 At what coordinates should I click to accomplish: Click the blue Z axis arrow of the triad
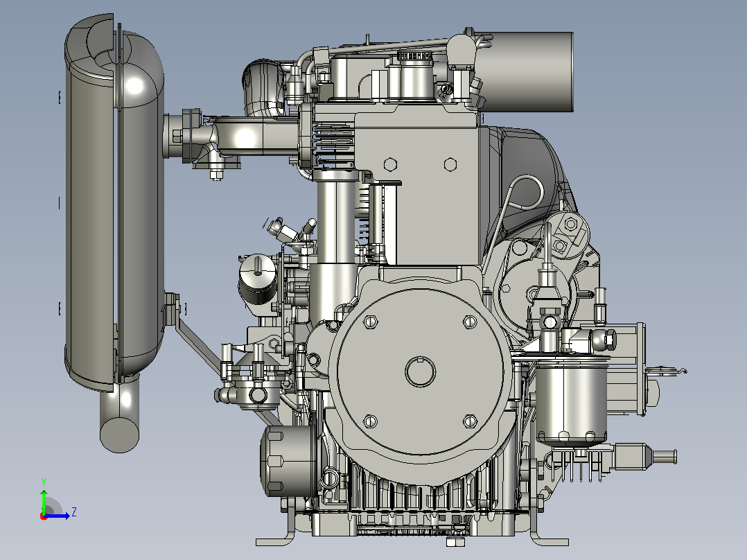coord(57,516)
